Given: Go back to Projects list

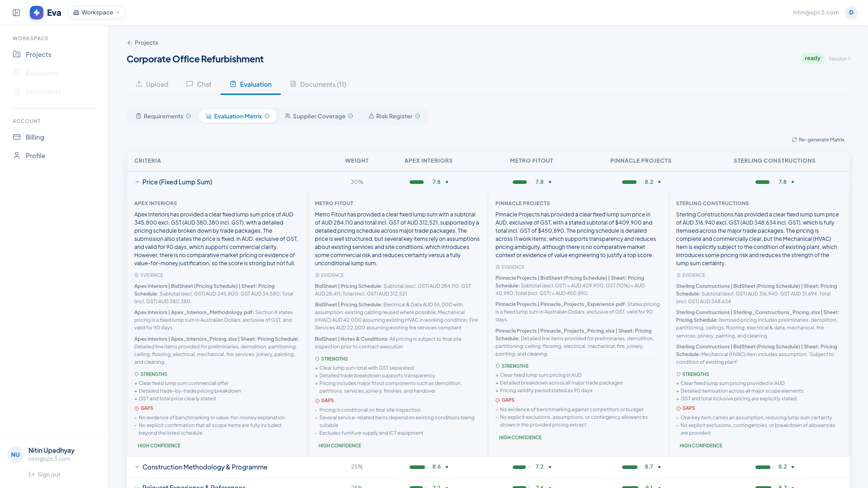Looking at the screenshot, I should (142, 43).
